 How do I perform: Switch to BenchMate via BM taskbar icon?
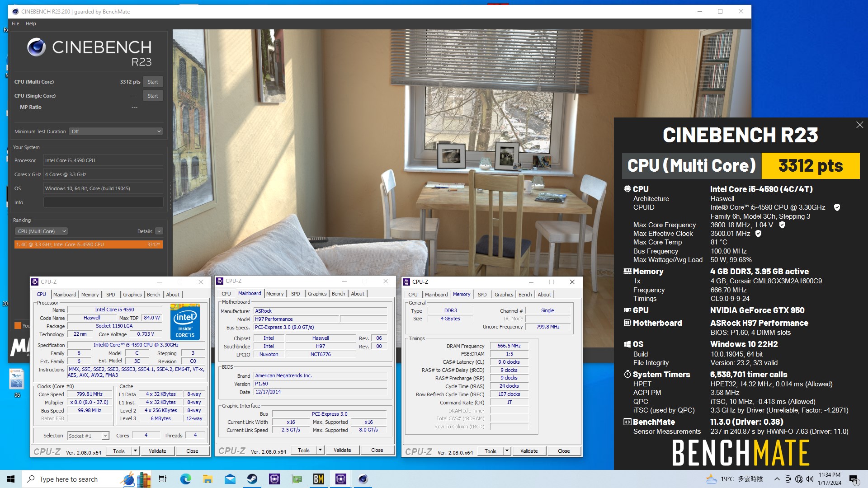coord(318,479)
